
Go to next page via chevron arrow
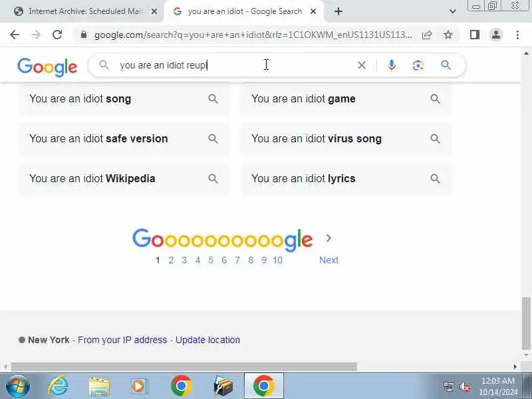[x=329, y=238]
